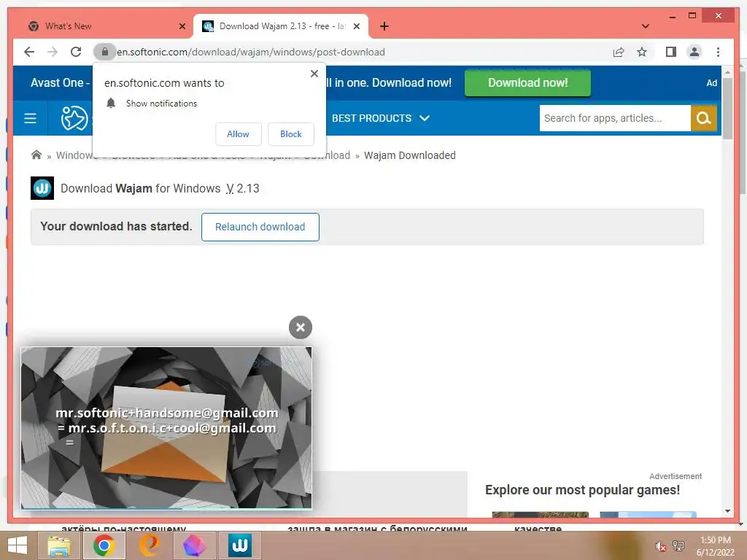
Task: Open the taskbar clock and date
Action: click(715, 546)
